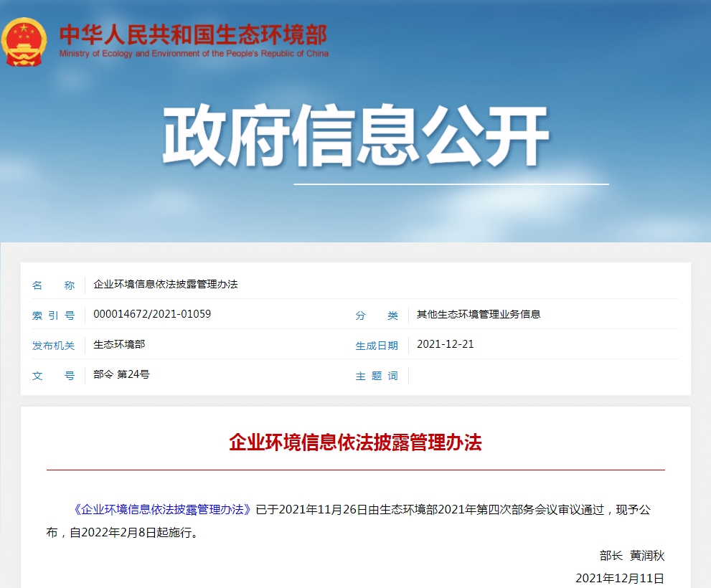Screen dimensions: 711x588
Task: Click the creation date 2021-12-21
Action: point(445,344)
